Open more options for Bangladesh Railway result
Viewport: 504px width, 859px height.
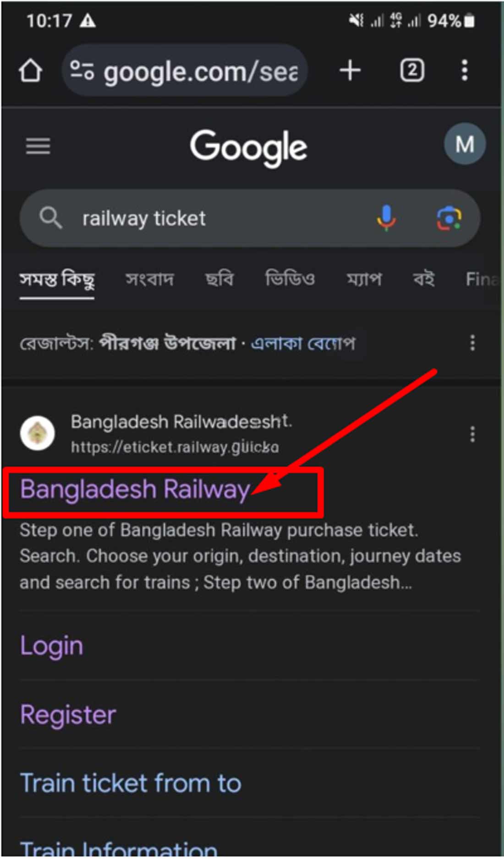472,434
